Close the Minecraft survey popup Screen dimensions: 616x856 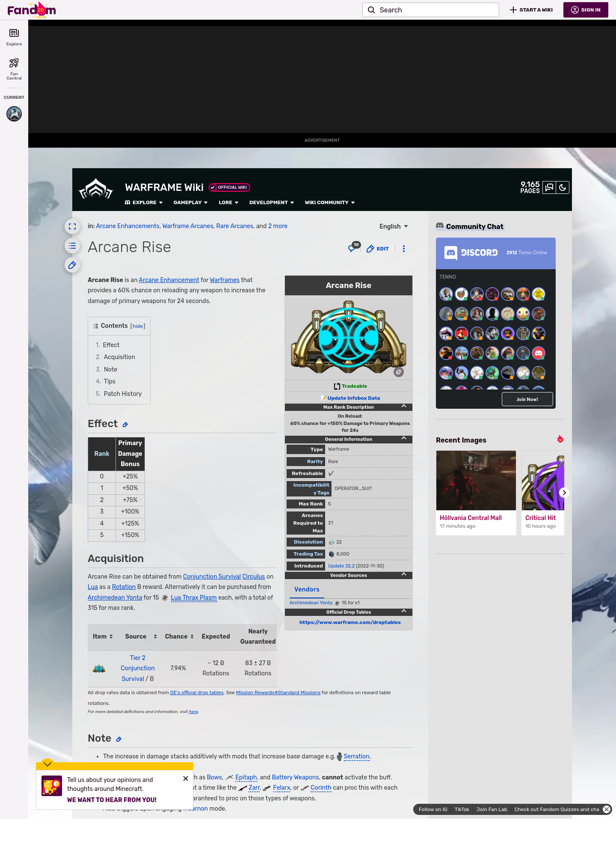(186, 779)
